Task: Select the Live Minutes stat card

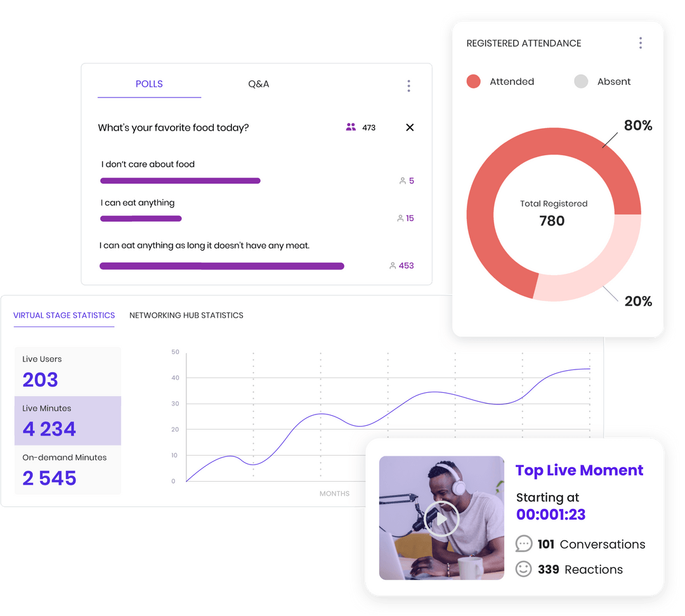Action: [68, 421]
